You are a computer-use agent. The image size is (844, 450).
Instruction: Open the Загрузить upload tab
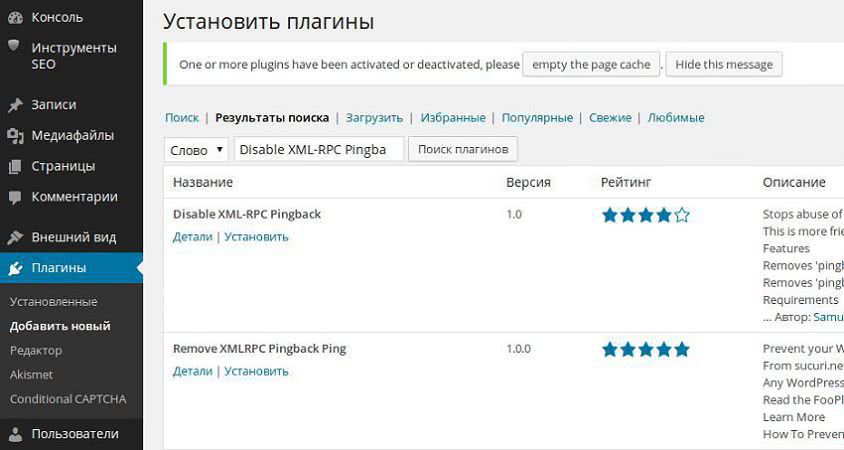point(374,118)
